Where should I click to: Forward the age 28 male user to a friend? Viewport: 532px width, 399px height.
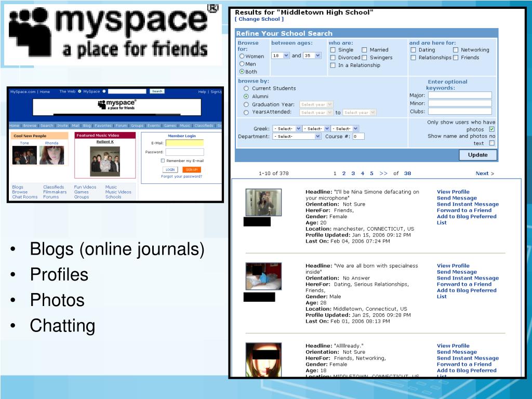pyautogui.click(x=464, y=284)
